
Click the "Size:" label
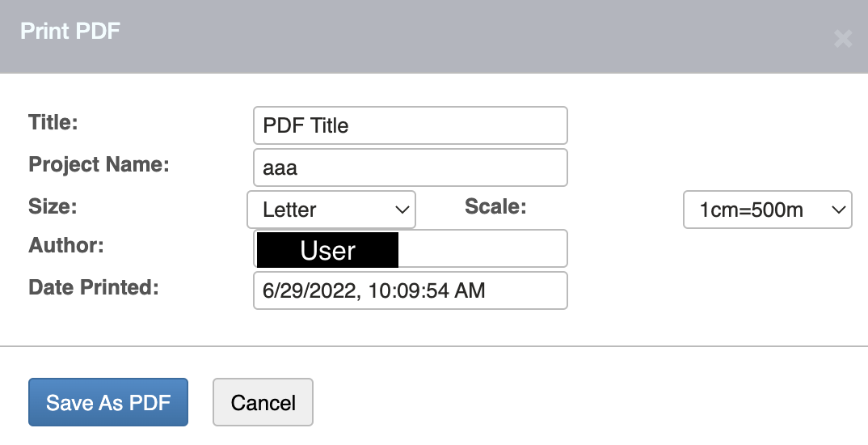click(53, 206)
